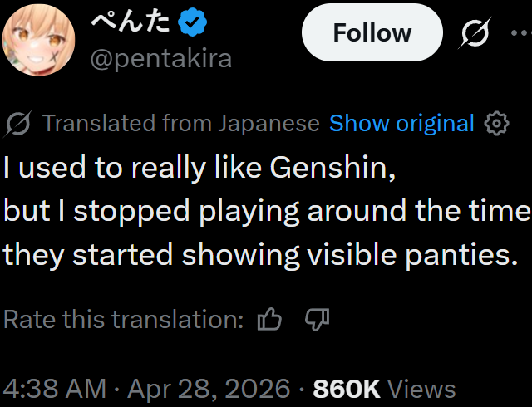The height and width of the screenshot is (407, 532).
Task: Open the translation settings gear
Action: click(x=496, y=124)
